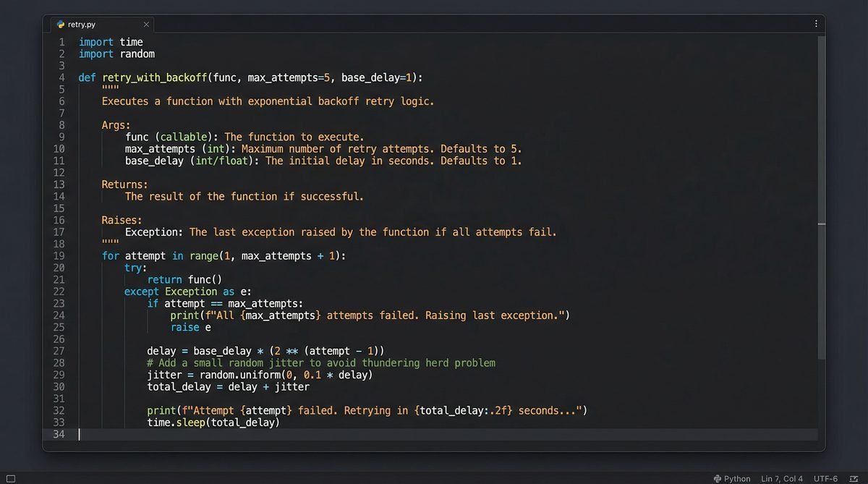The height and width of the screenshot is (484, 868).
Task: Click the UTF-6 encoding indicator
Action: 825,478
